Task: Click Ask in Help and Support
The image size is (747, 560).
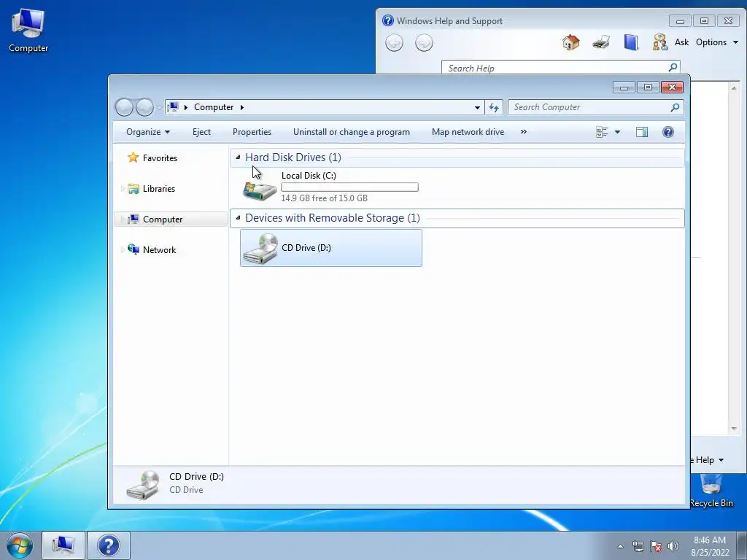Action: pyautogui.click(x=681, y=42)
